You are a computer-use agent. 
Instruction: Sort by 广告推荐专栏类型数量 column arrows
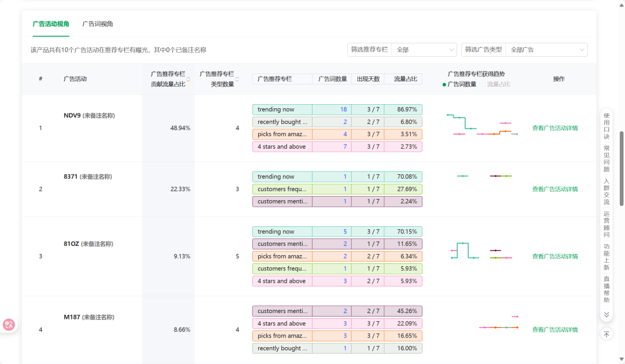(x=237, y=79)
